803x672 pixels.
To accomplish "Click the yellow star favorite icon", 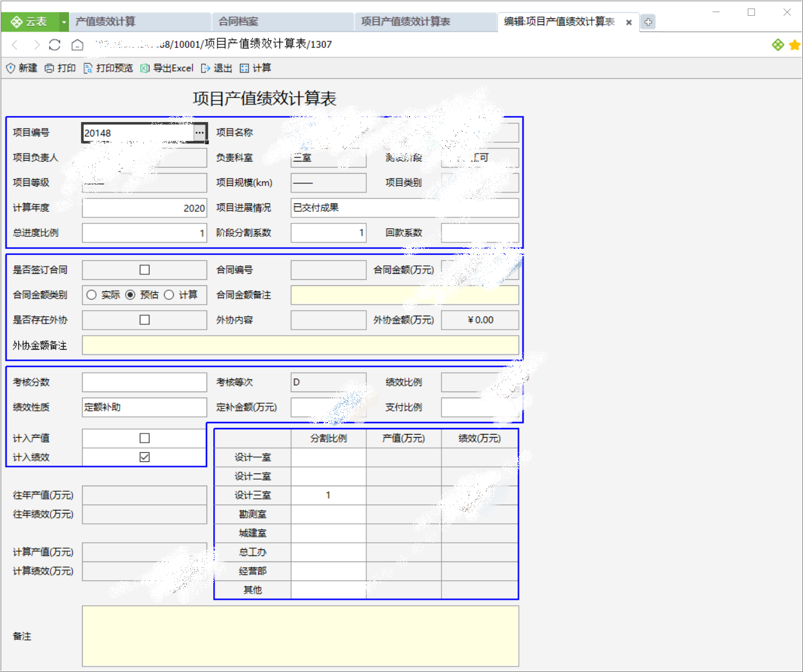I will click(794, 45).
